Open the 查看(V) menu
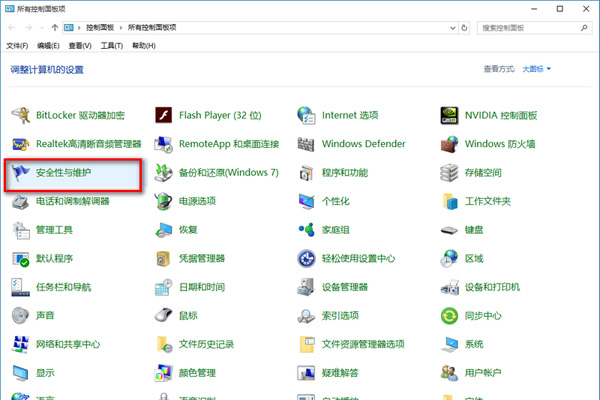 click(x=79, y=46)
